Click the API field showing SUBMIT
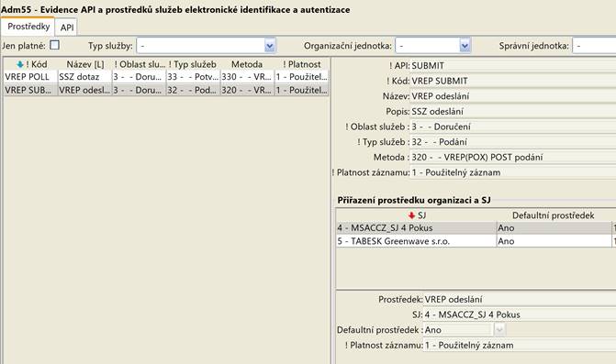616x364 pixels. click(512, 65)
